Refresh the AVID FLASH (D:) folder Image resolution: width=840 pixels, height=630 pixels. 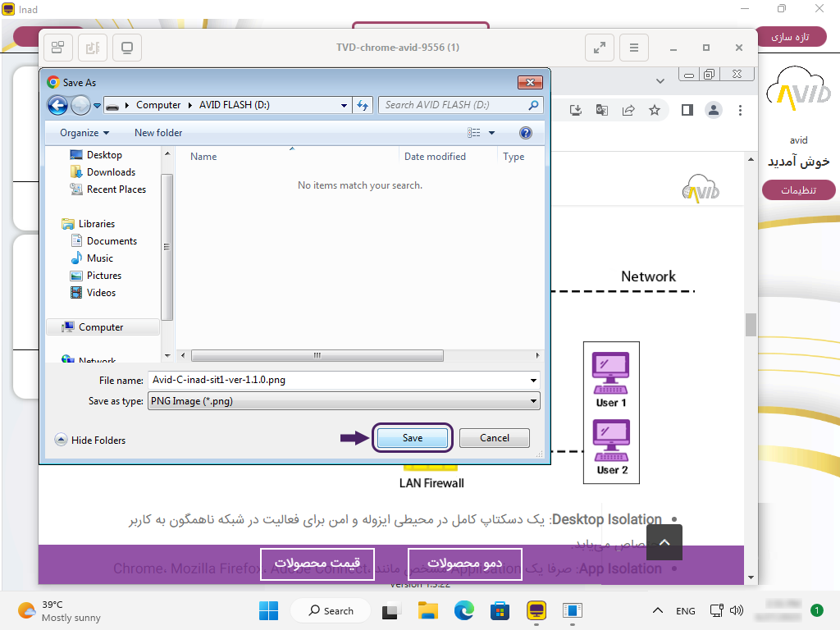pos(363,106)
